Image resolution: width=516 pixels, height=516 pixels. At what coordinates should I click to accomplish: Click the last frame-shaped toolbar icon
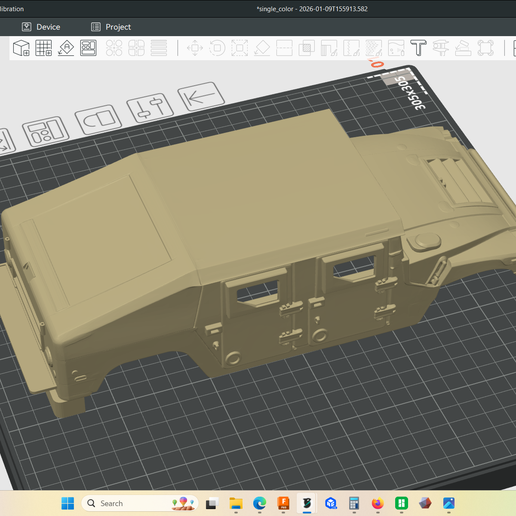click(485, 48)
